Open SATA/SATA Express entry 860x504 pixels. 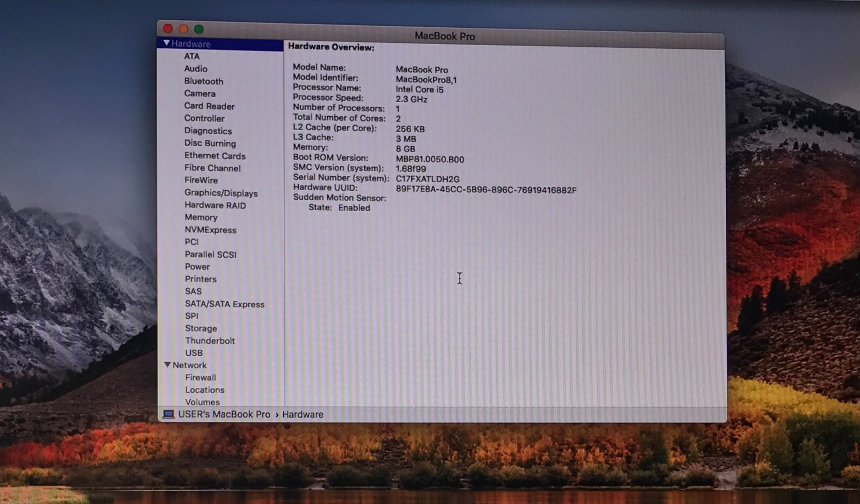pyautogui.click(x=225, y=304)
